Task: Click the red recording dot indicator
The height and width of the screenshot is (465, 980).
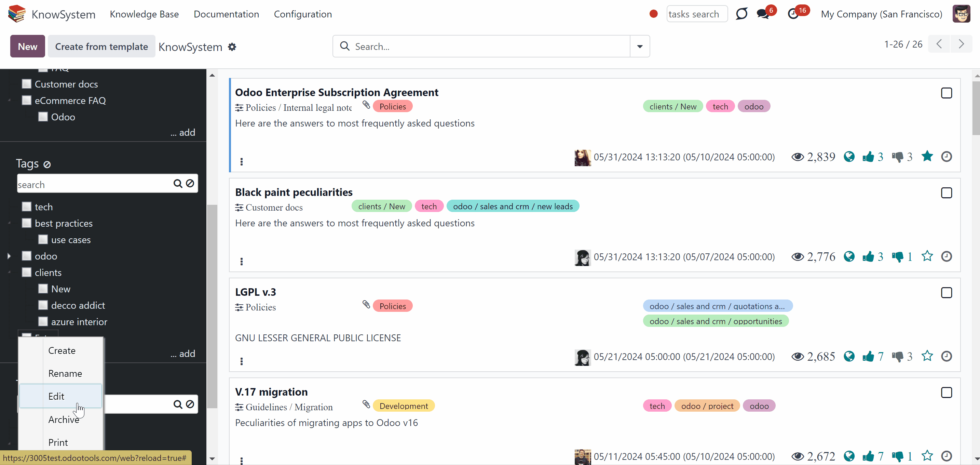Action: click(654, 14)
